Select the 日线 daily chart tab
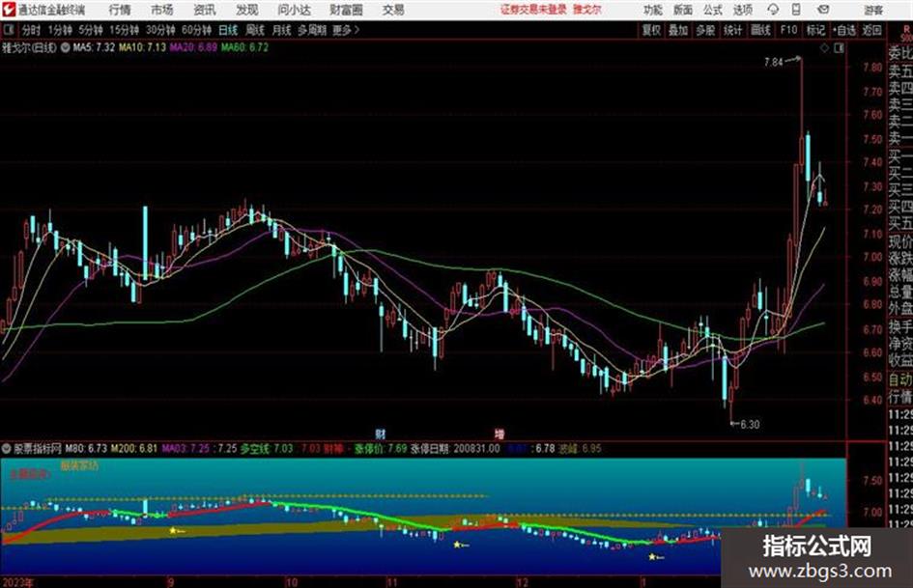Screen dimensions: 913x588 (228, 30)
